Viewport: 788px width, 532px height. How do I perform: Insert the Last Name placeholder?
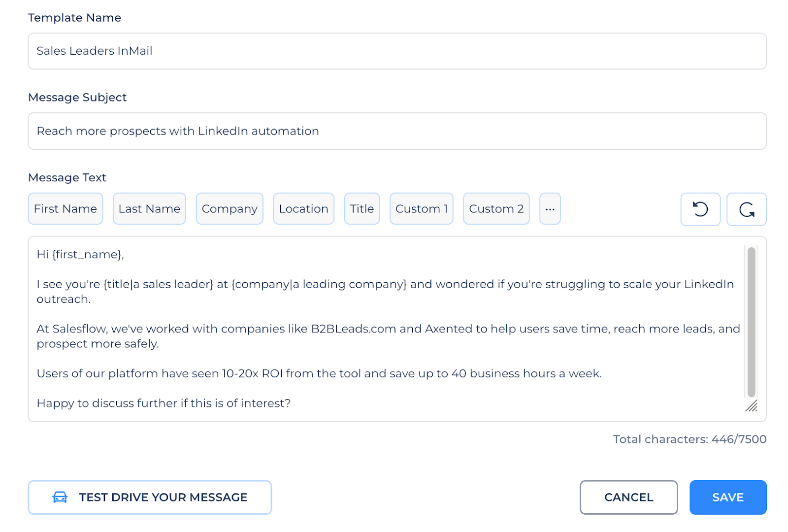pyautogui.click(x=149, y=209)
